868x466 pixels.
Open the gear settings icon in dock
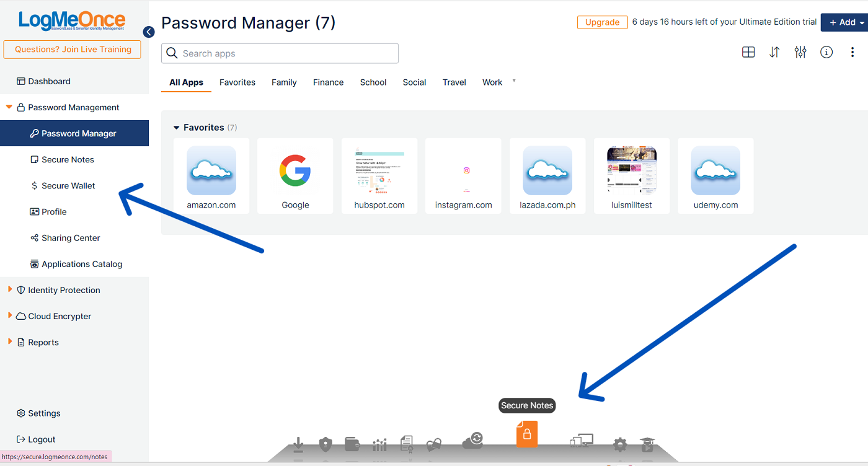(620, 444)
